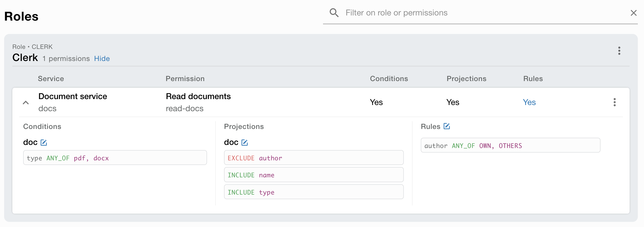Click the pencil icon next to Rules
The height and width of the screenshot is (227, 644).
click(x=447, y=126)
